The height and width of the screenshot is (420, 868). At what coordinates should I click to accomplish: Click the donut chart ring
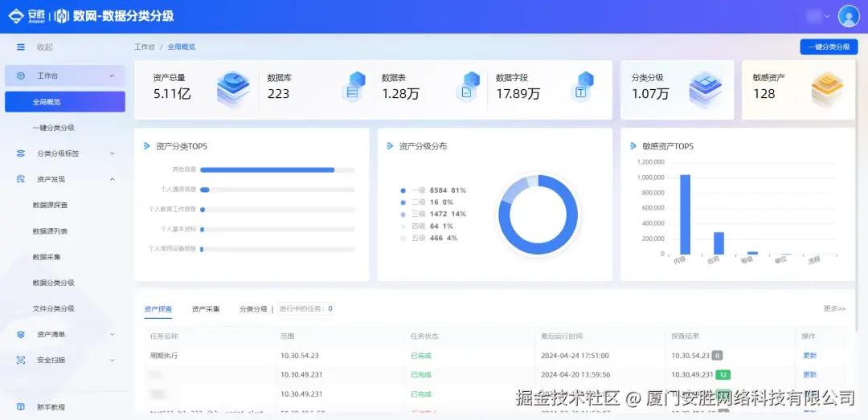(538, 215)
